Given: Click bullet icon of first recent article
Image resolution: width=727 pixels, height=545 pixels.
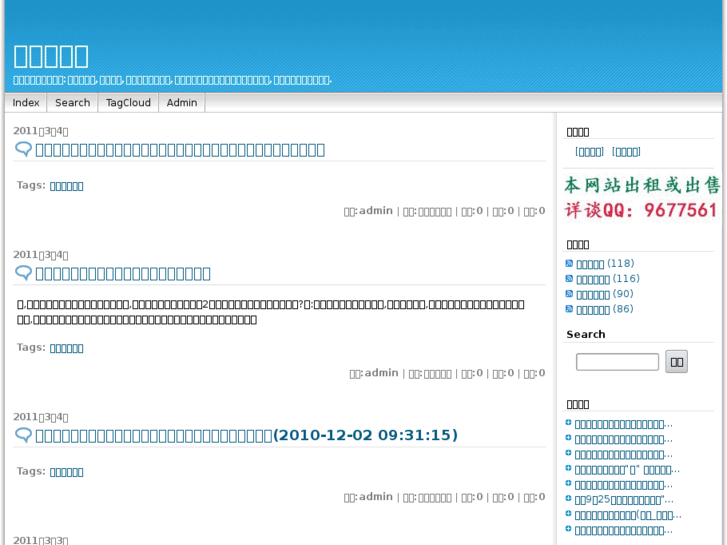Looking at the screenshot, I should 568,423.
